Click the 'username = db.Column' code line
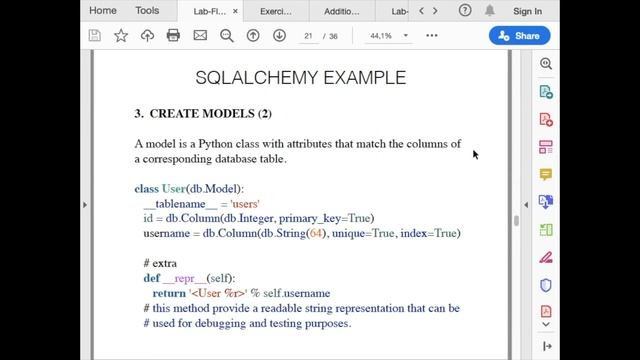The height and width of the screenshot is (360, 640). point(302,233)
